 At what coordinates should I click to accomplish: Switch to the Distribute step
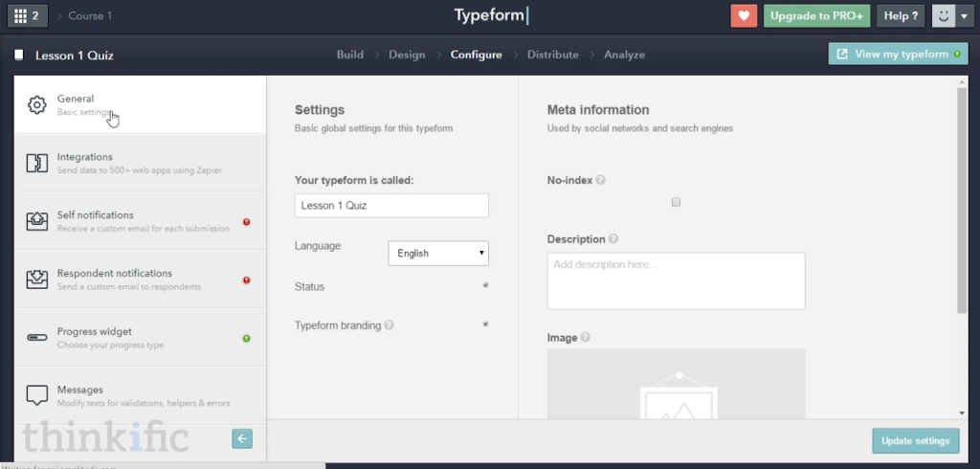pyautogui.click(x=552, y=55)
